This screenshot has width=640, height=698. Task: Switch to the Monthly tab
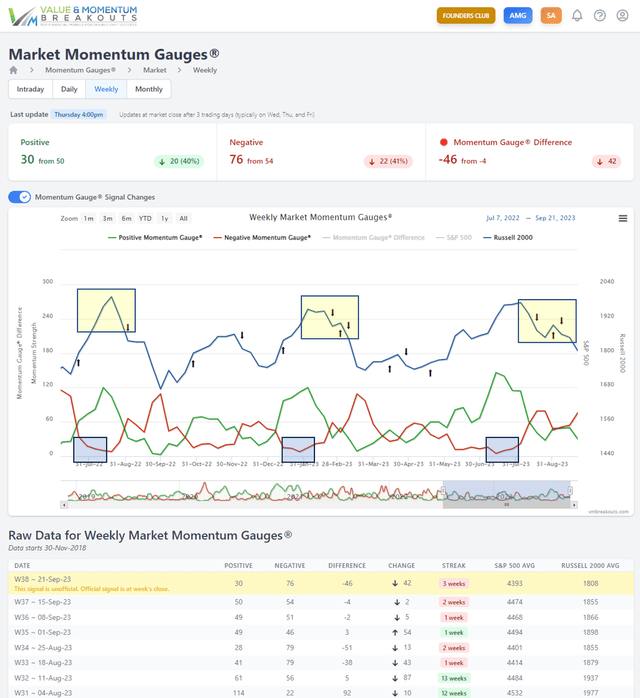click(x=148, y=89)
